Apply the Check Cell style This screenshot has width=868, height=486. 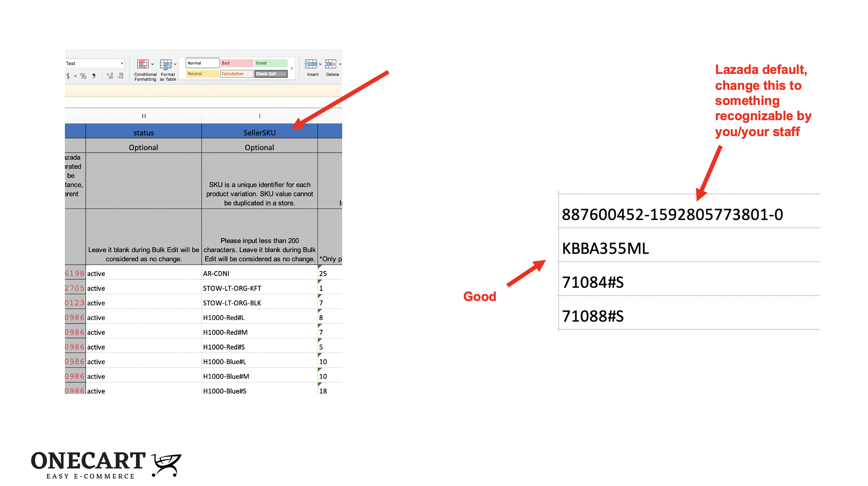coord(270,74)
